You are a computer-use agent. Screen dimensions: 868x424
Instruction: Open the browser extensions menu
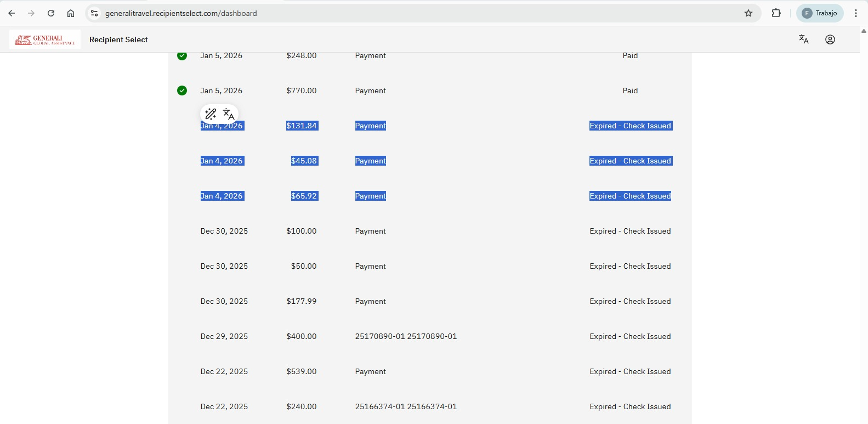point(776,13)
